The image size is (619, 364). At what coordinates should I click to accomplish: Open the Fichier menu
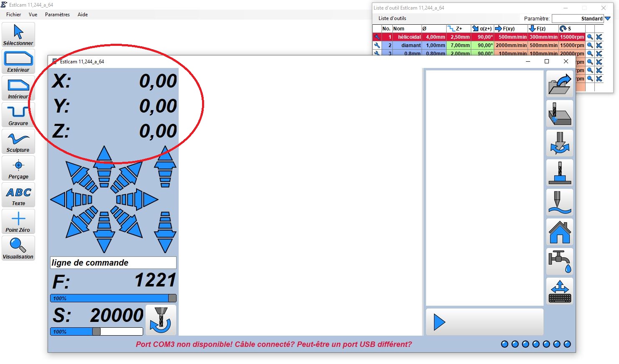13,15
